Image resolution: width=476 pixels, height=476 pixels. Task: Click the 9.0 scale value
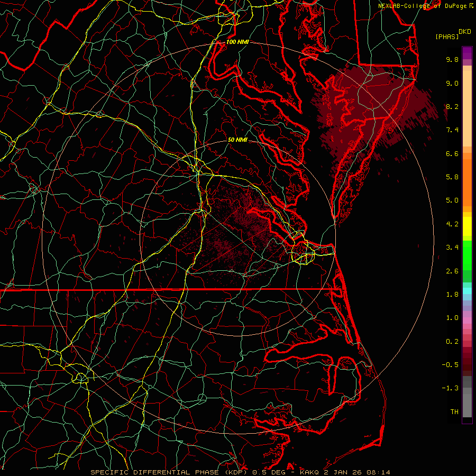[x=452, y=83]
